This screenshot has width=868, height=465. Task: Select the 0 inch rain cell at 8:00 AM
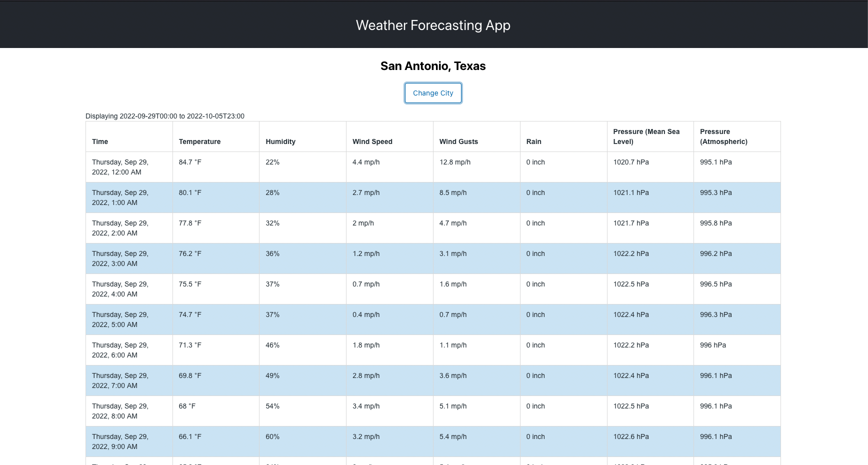click(x=535, y=406)
